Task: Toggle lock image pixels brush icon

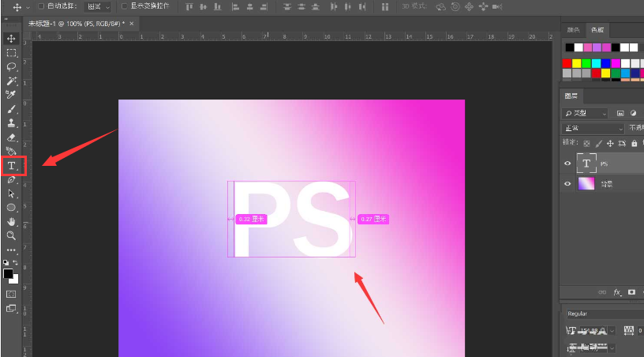Action: 598,144
